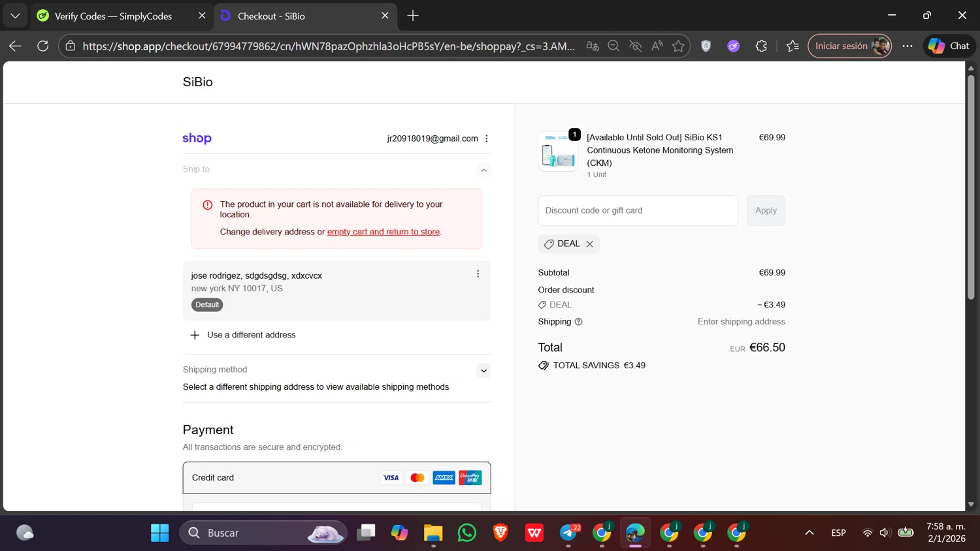Open a new browser tab

pyautogui.click(x=413, y=16)
